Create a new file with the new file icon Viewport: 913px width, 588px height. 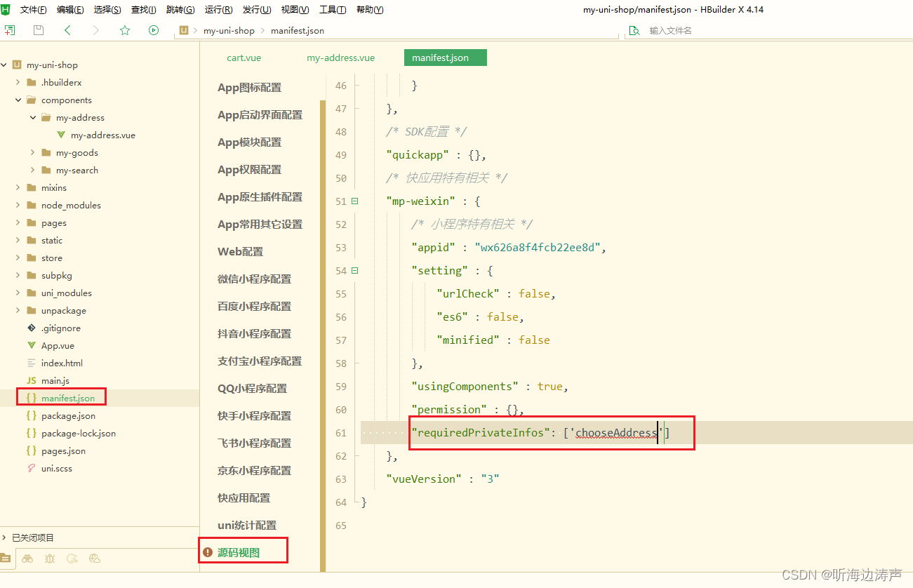pos(10,30)
